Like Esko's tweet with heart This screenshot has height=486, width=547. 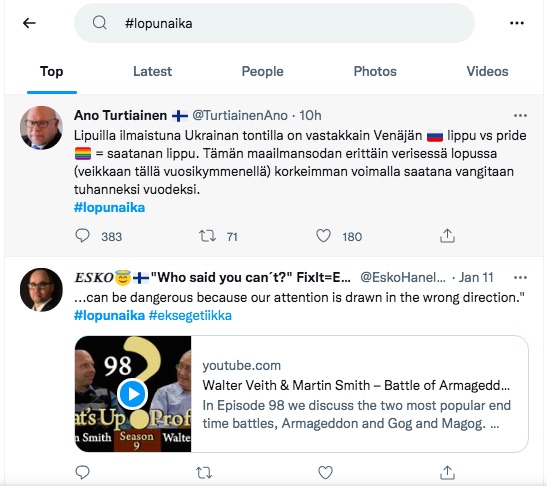pyautogui.click(x=325, y=472)
